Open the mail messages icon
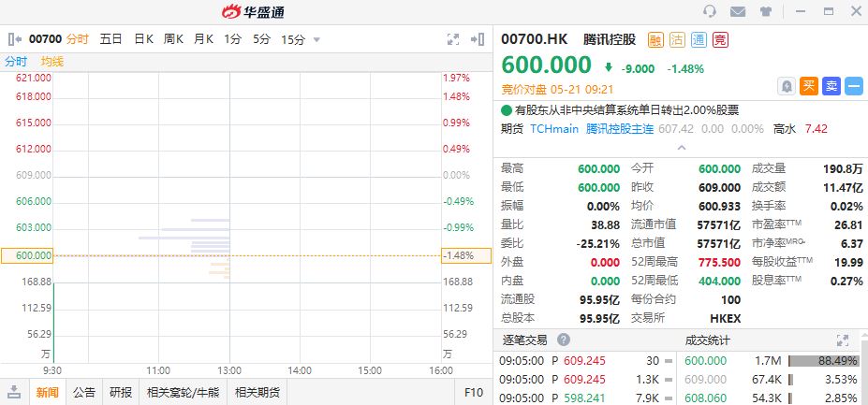The width and height of the screenshot is (868, 405). tap(737, 11)
